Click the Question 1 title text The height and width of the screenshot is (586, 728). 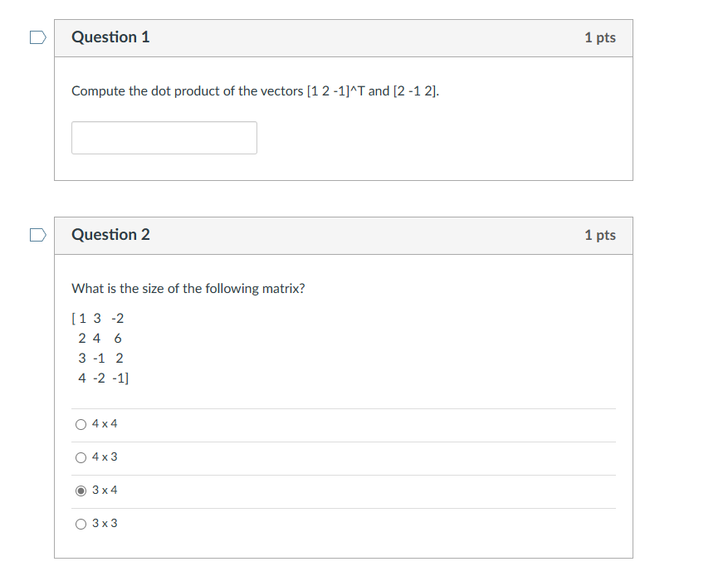110,37
